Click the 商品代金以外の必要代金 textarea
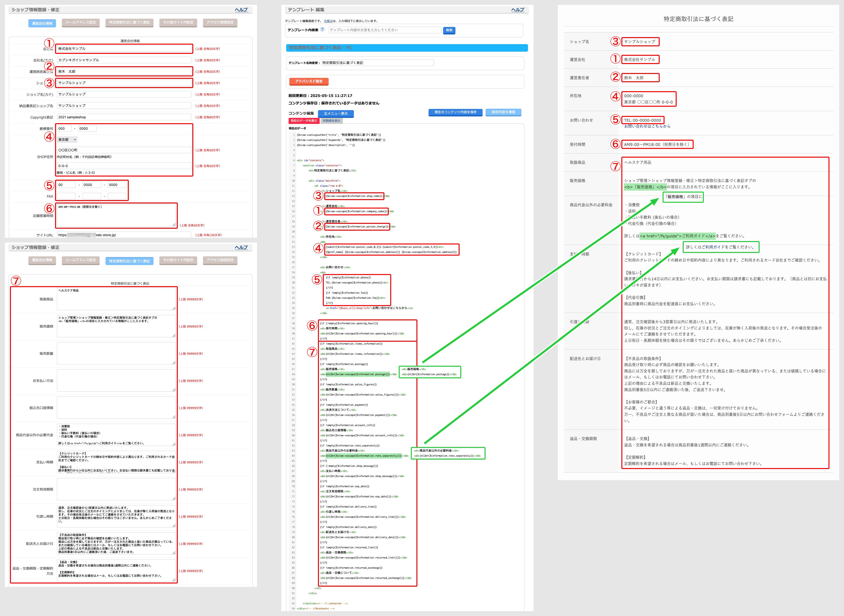 (x=116, y=435)
